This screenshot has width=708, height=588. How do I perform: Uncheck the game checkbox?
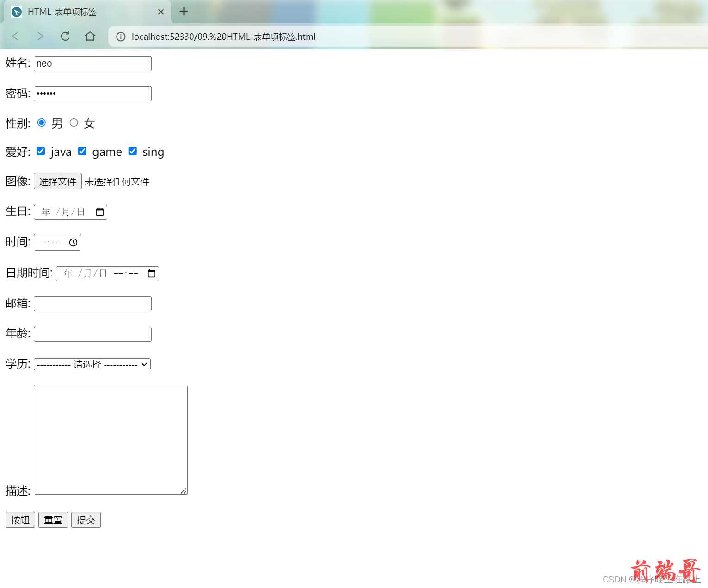pos(82,151)
